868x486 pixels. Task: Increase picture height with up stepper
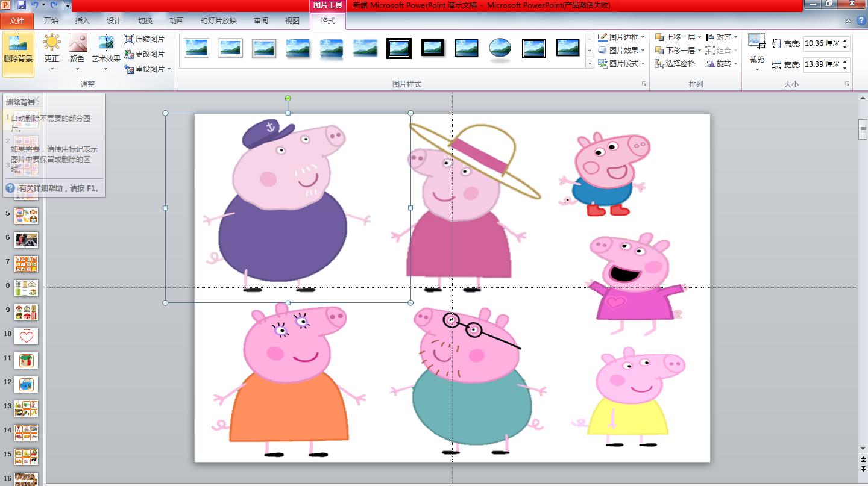click(x=845, y=40)
